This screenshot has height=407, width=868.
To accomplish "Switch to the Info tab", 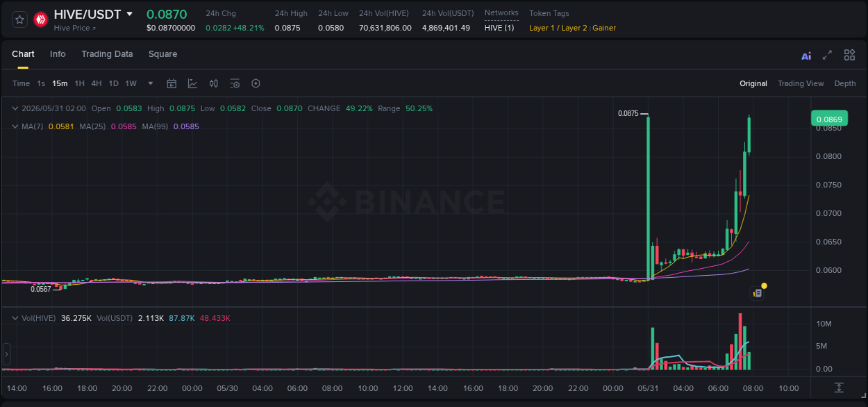I will (58, 54).
